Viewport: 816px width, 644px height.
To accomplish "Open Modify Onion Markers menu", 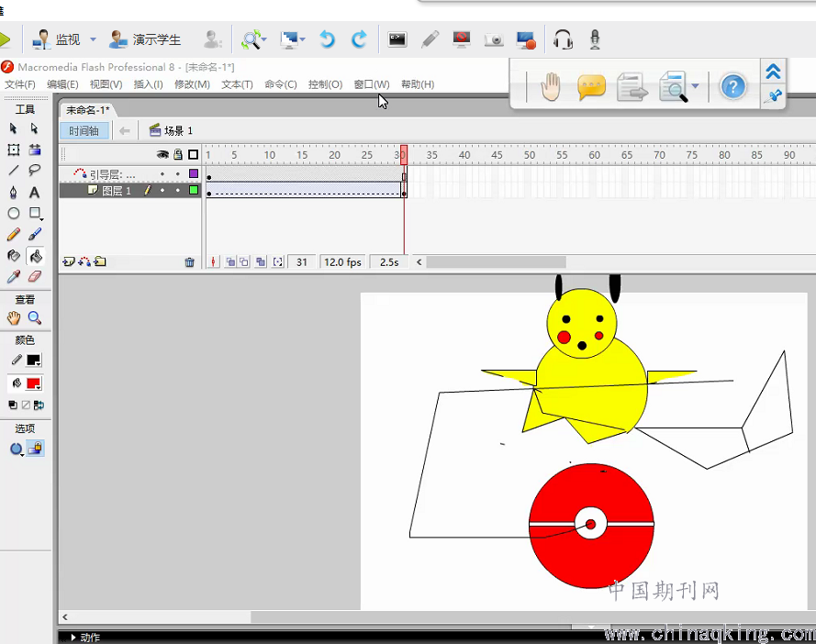I will pos(278,261).
